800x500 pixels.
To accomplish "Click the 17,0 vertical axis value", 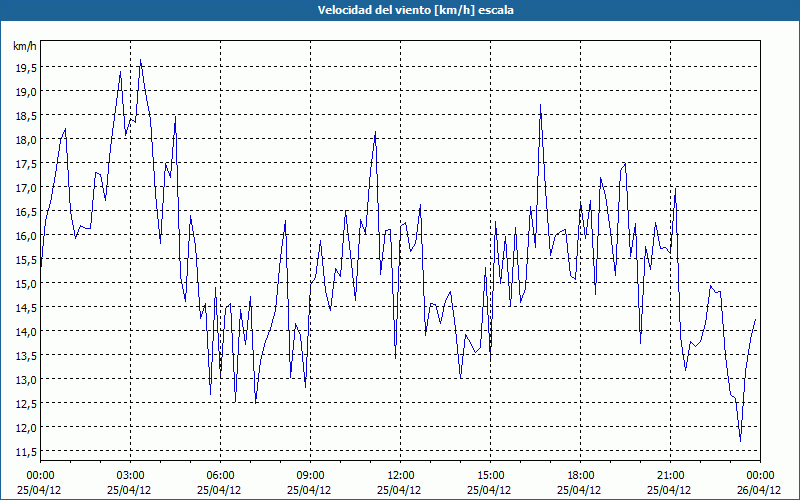I will [25, 187].
